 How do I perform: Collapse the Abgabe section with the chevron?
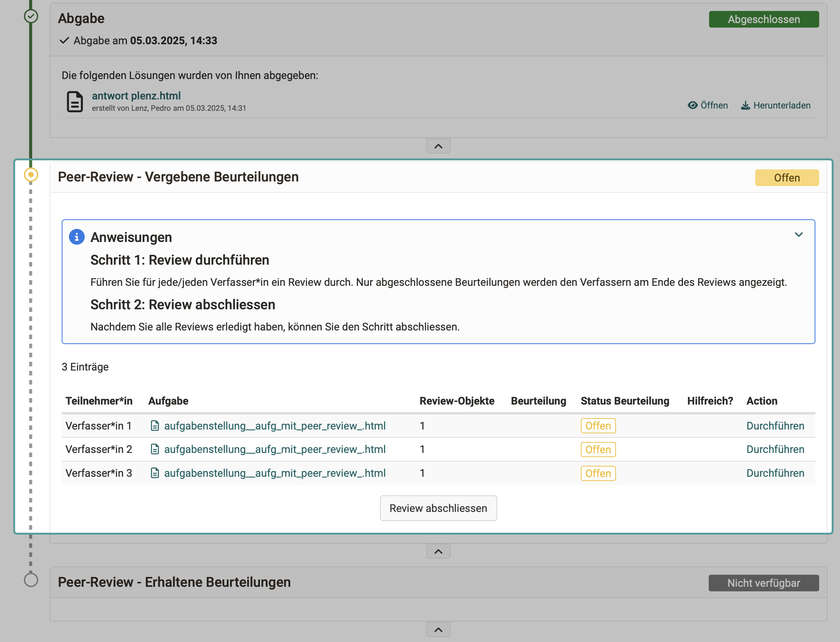pyautogui.click(x=438, y=146)
